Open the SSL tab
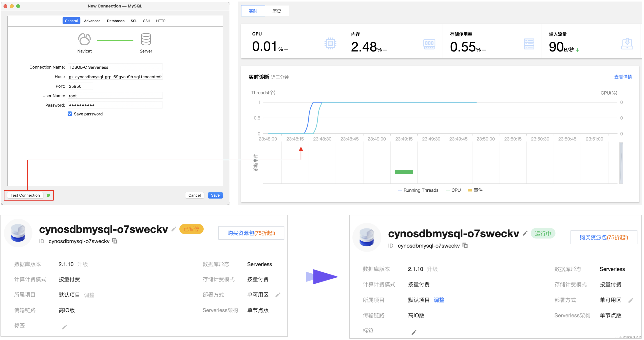 [x=134, y=21]
